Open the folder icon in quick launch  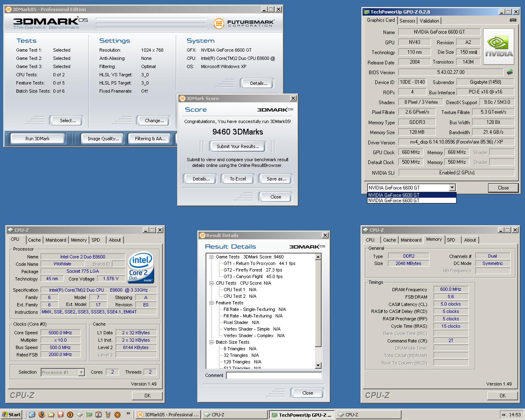pos(51,415)
